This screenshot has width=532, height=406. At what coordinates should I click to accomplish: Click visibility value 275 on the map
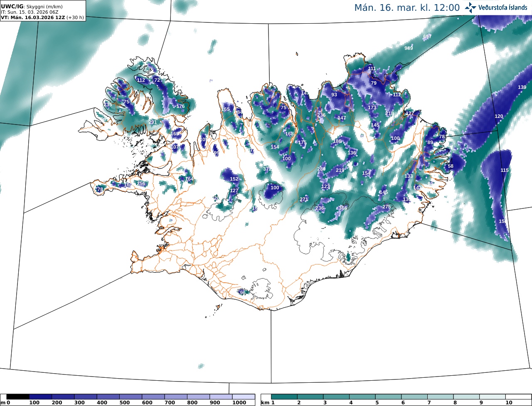pos(387,207)
